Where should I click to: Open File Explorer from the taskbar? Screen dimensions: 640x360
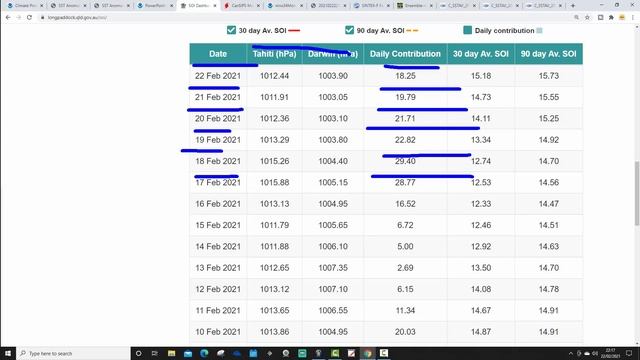coord(171,353)
